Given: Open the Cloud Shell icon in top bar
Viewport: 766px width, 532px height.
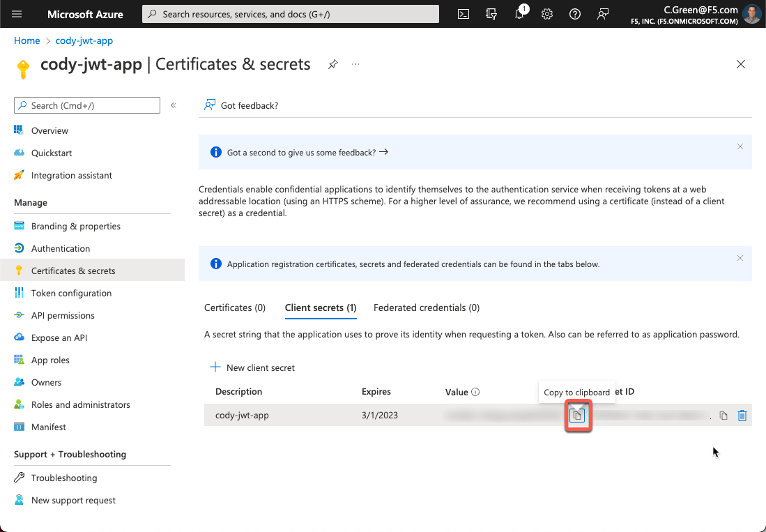Looking at the screenshot, I should pyautogui.click(x=463, y=14).
